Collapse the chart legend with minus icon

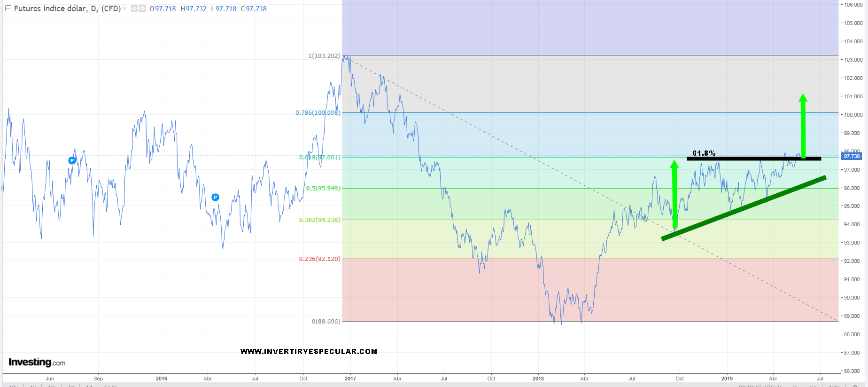coord(8,8)
